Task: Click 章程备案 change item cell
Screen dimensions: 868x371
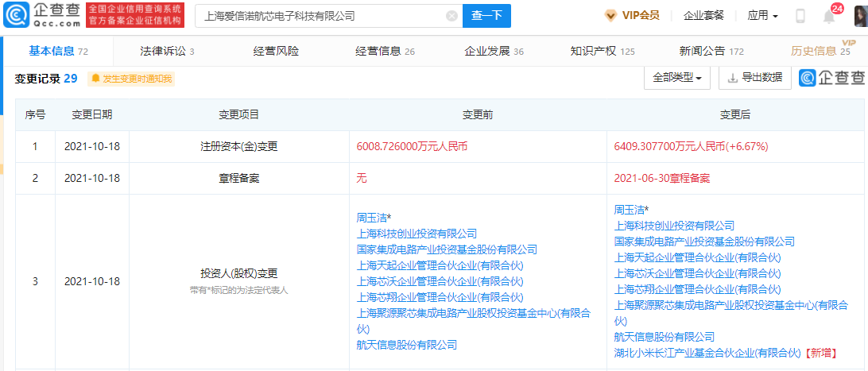Action: (x=239, y=179)
